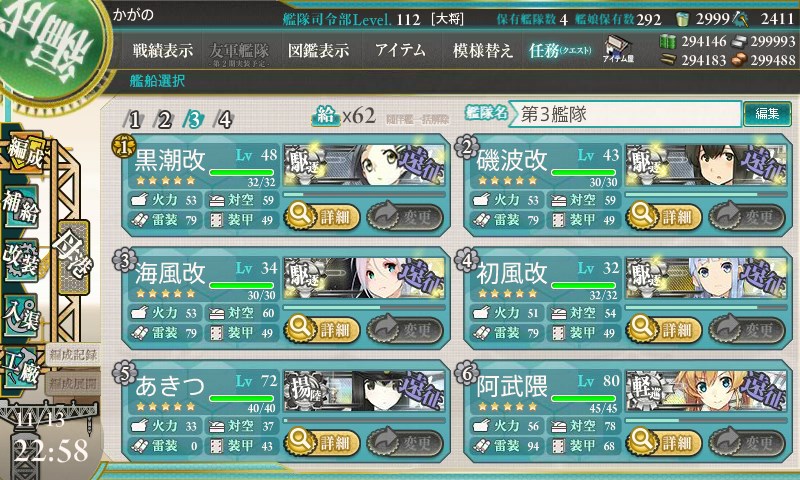
Task: Click the 母港 home port button
Action: pos(73,258)
